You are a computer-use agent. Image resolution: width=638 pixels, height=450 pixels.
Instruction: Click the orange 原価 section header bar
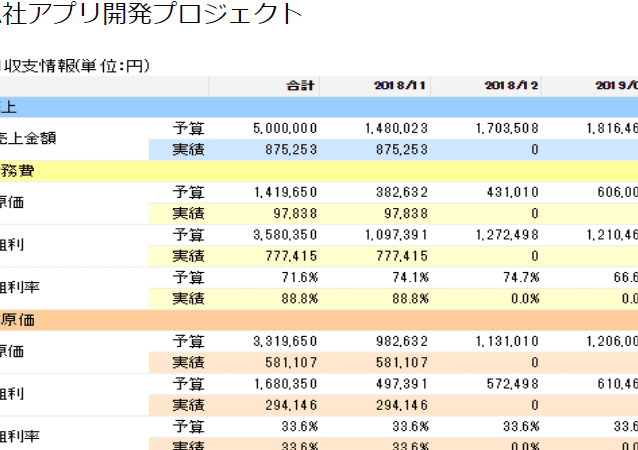coord(319,320)
